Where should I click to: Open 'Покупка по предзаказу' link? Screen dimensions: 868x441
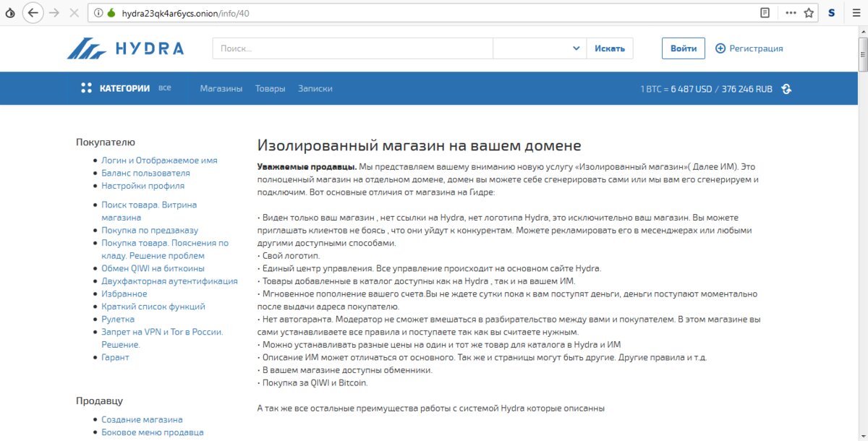[x=151, y=230]
